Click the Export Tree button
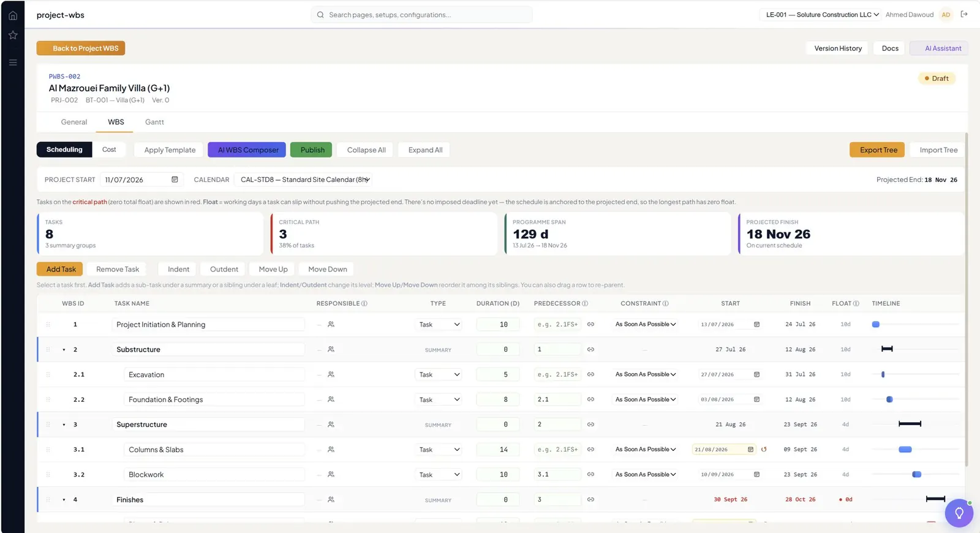Screen dimensions: 980x533 pos(877,150)
